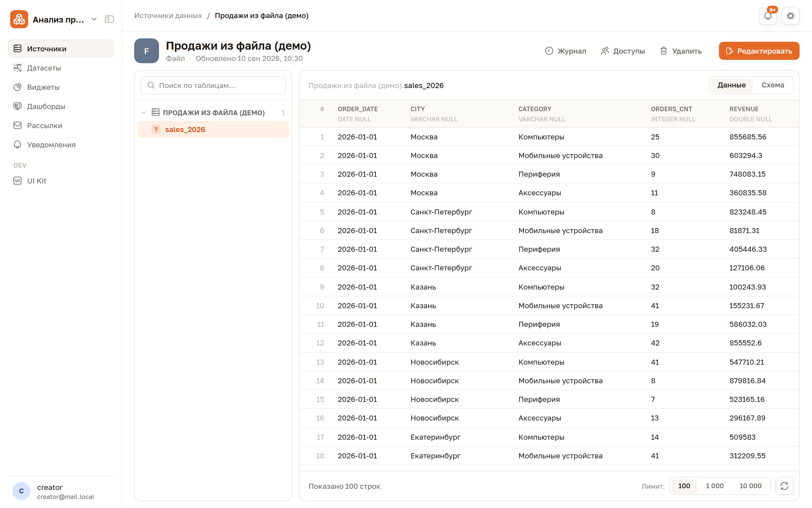The image size is (812, 508).
Task: Set row limit to 1 000
Action: (x=715, y=486)
